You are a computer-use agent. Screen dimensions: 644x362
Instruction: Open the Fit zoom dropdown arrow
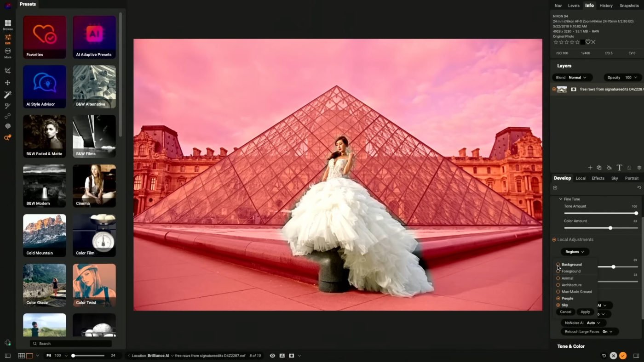66,356
